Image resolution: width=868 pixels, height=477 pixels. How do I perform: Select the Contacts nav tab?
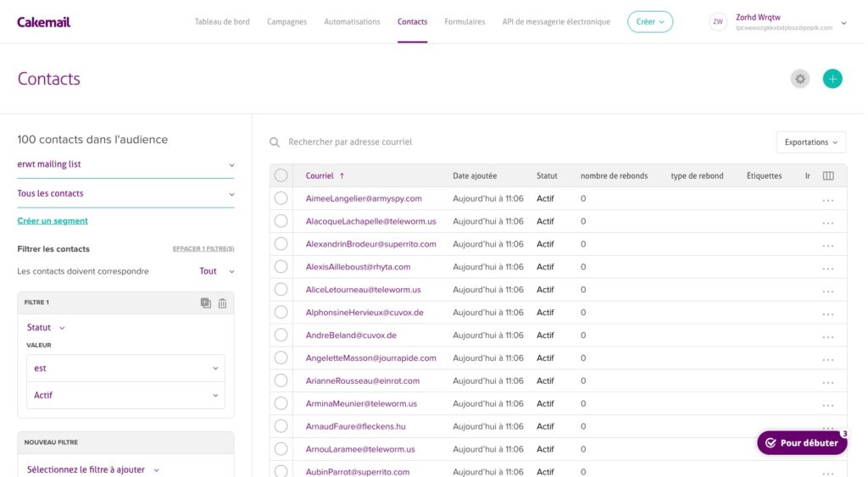pos(413,21)
